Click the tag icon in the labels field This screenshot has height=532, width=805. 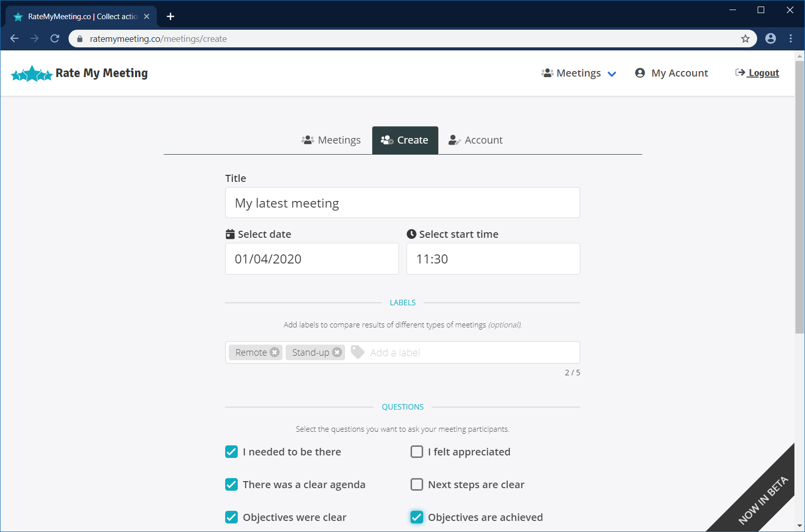coord(358,352)
